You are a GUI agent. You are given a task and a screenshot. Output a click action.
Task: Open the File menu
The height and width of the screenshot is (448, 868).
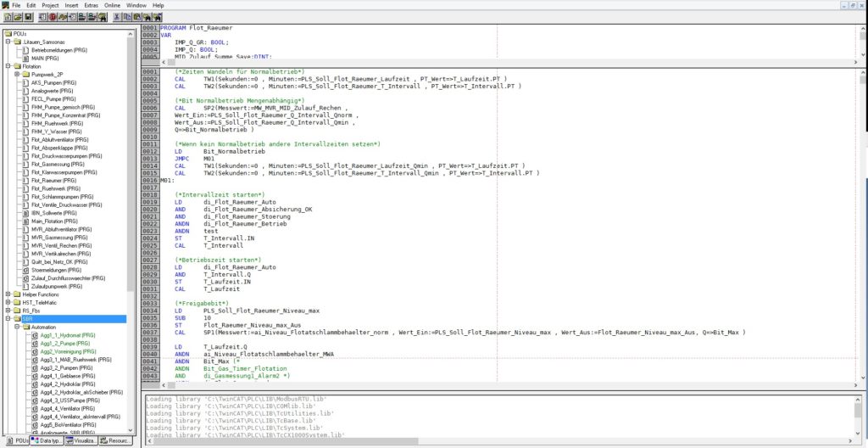click(16, 5)
